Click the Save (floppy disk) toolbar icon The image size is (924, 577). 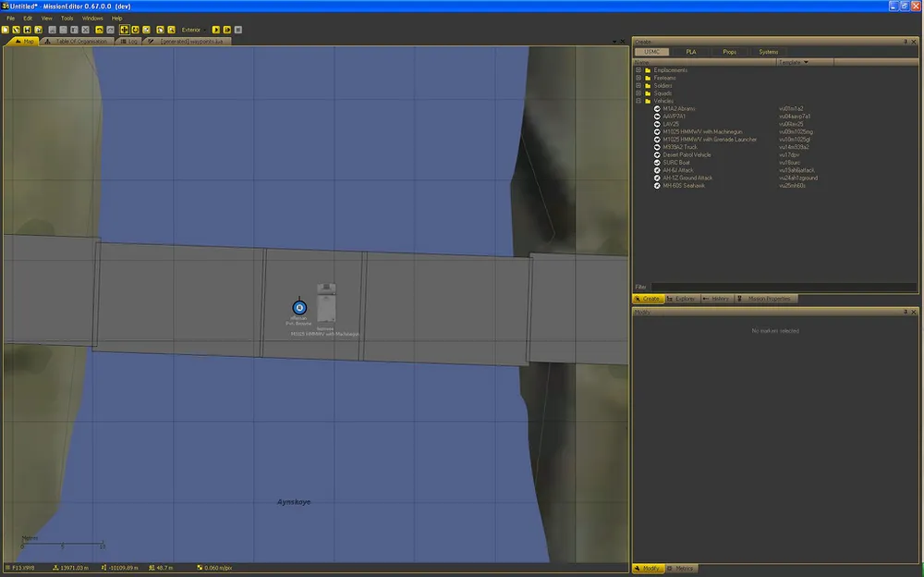(x=28, y=30)
